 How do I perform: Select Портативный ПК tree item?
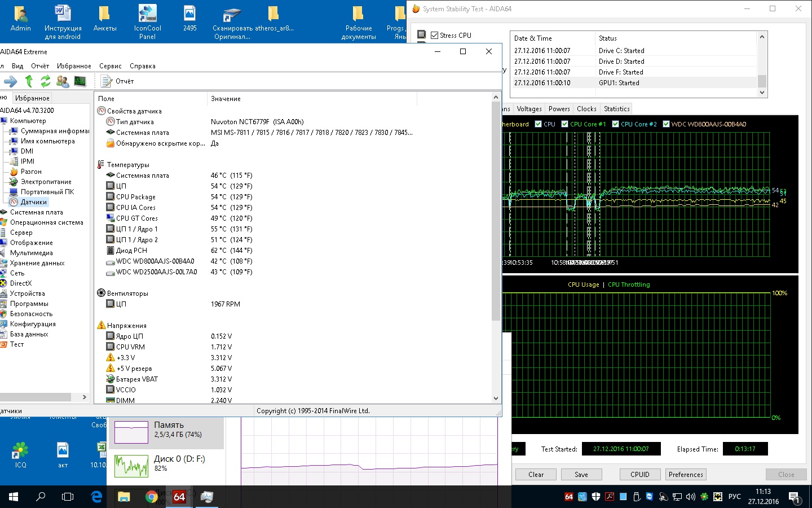pos(47,192)
